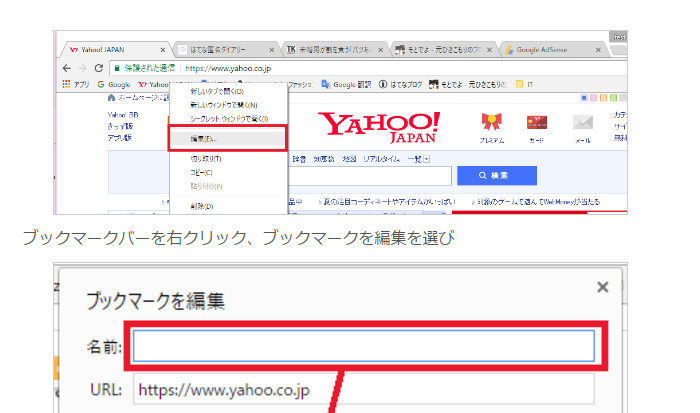Click the green secure-connection padlock icon

tap(117, 68)
